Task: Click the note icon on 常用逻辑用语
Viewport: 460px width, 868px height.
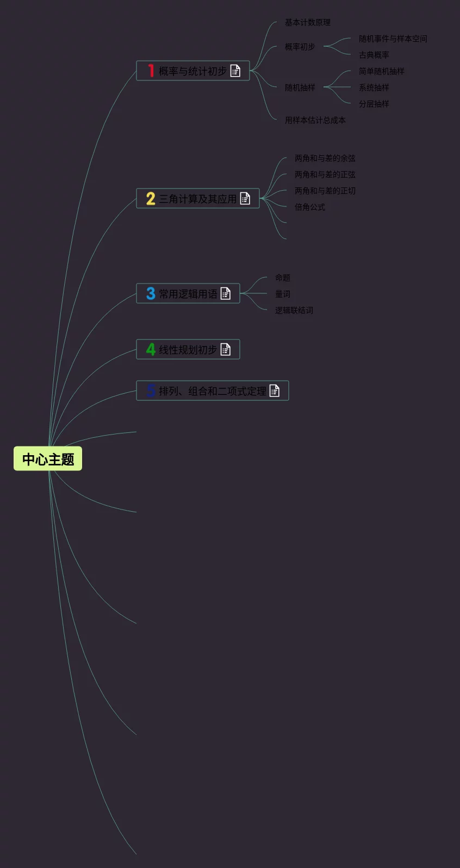Action: [x=226, y=294]
